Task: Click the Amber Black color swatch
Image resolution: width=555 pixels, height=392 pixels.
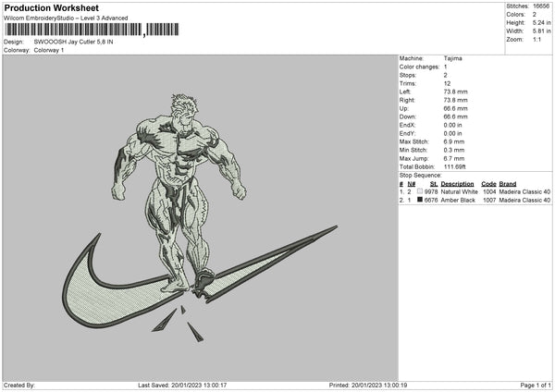Action: (x=420, y=200)
